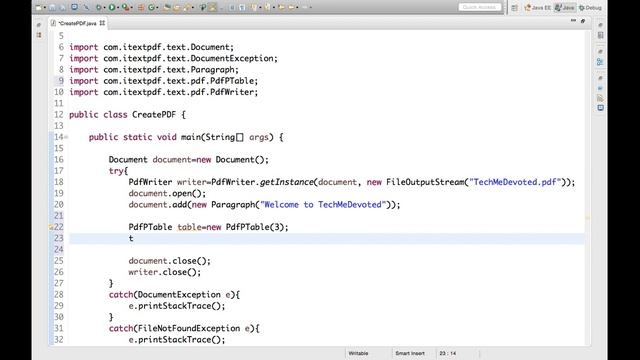The height and width of the screenshot is (360, 640).
Task: Open the Previous Annotation dropdown arrow
Action: pyautogui.click(x=273, y=7)
